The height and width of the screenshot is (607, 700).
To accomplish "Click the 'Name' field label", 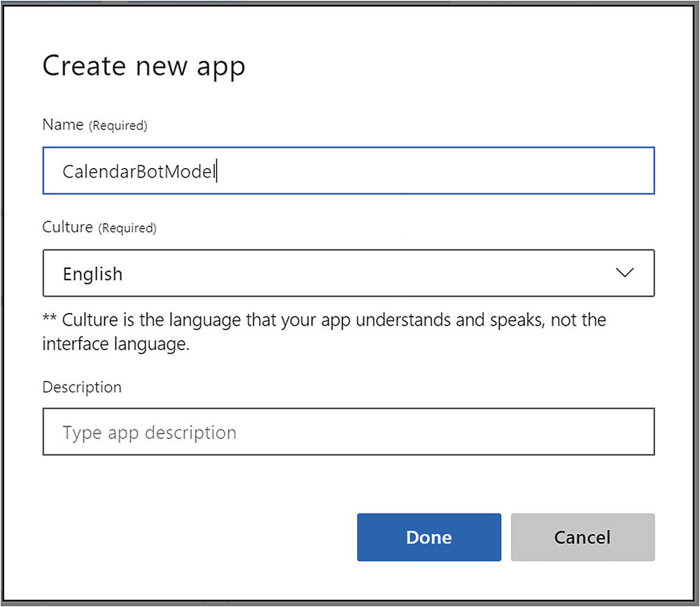I will (62, 125).
